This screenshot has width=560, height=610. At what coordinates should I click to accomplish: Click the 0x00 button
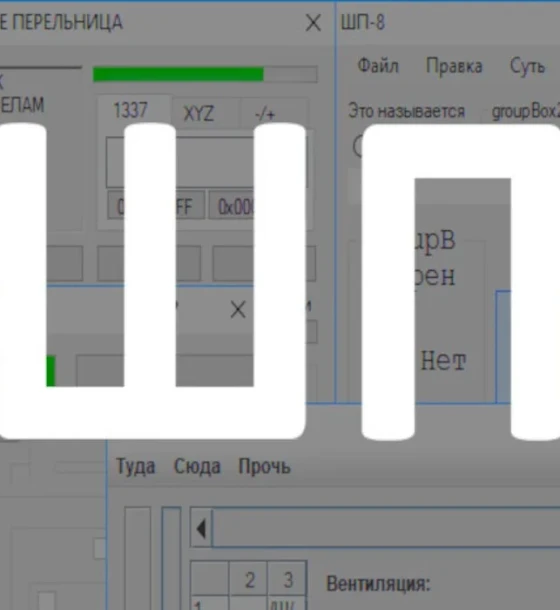232,205
